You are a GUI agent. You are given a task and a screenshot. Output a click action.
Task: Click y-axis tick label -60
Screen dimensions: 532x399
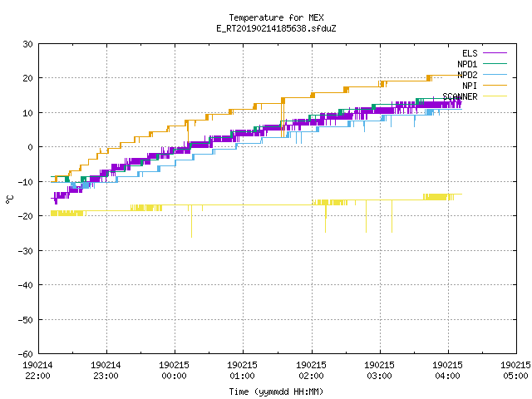[26, 354]
